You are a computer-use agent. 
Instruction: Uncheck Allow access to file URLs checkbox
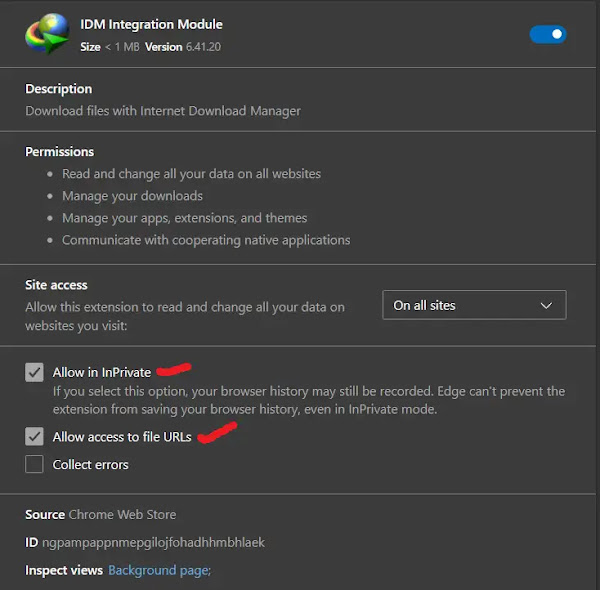35,437
